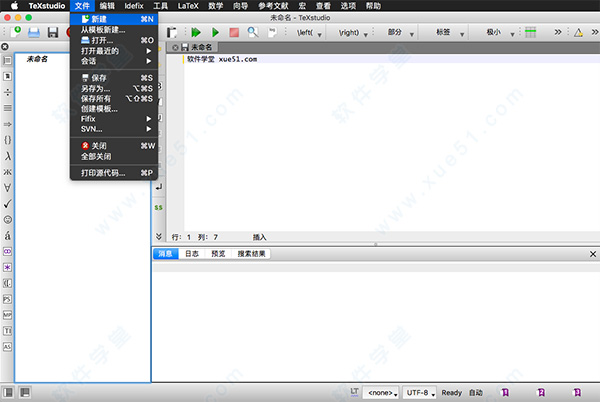Open the purple infinity symbols panel
Viewport: 600px width, 402px height.
pos(7,251)
